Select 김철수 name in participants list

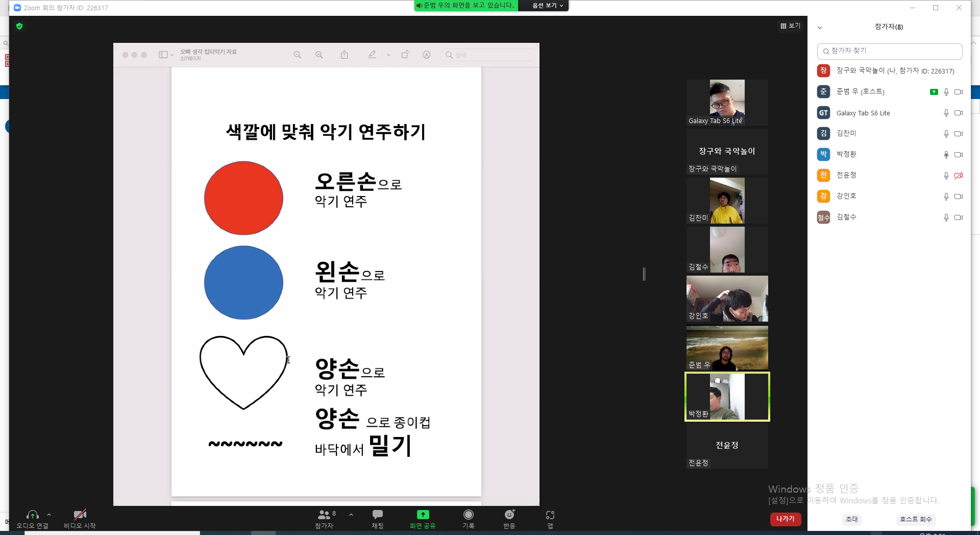click(x=846, y=217)
